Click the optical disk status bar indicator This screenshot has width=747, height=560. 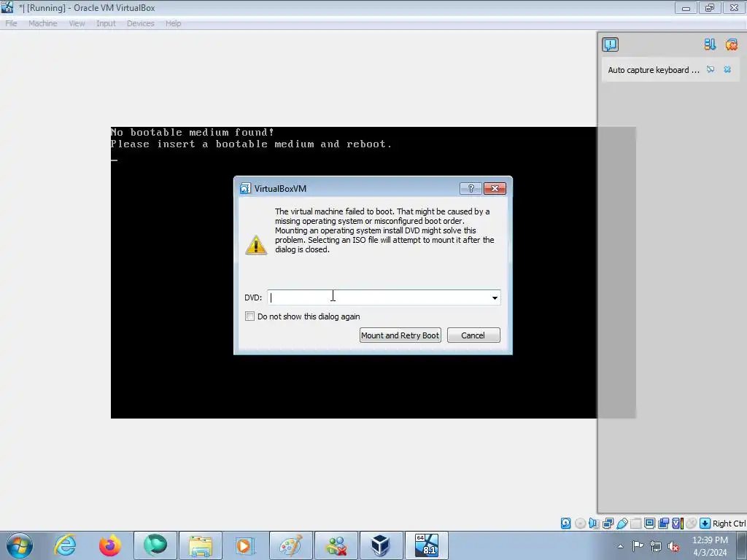click(580, 524)
